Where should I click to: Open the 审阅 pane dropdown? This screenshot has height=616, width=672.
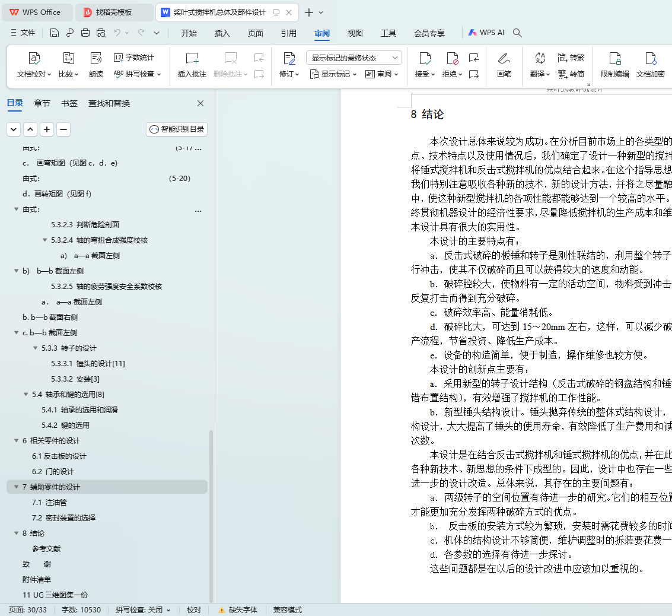[381, 74]
